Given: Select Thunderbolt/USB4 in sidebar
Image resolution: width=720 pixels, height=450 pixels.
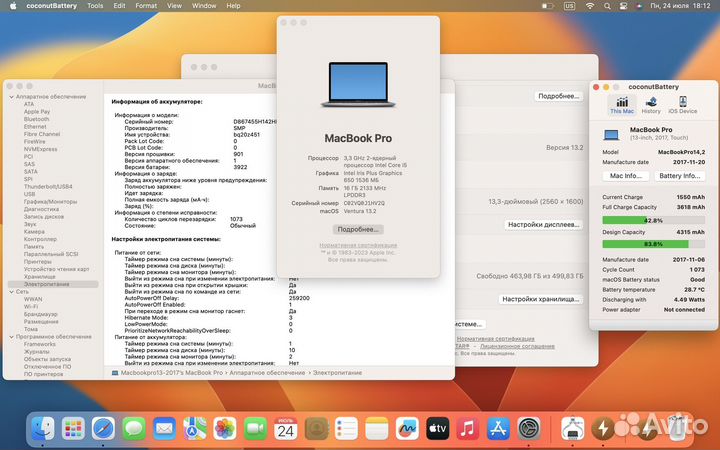Looking at the screenshot, I should tap(48, 186).
